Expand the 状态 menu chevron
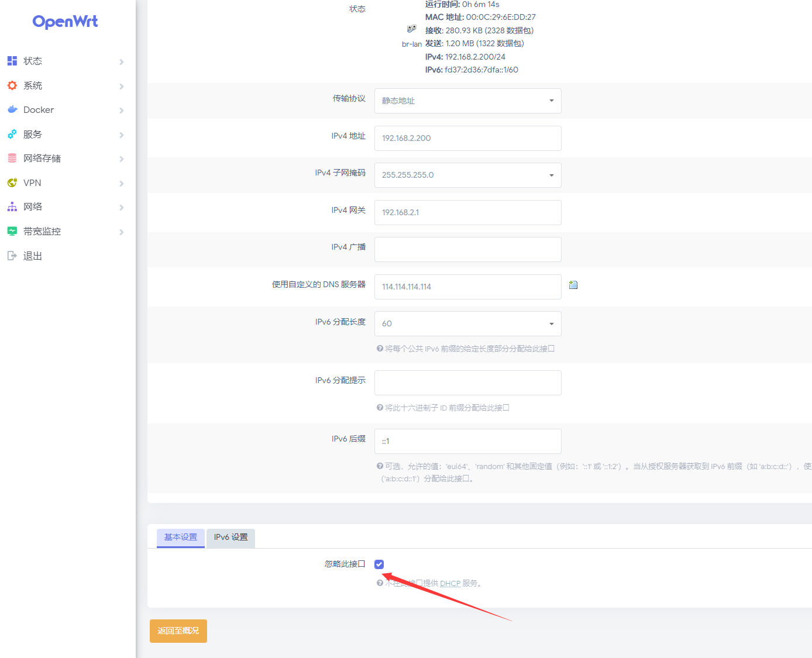The image size is (812, 658). (x=122, y=61)
